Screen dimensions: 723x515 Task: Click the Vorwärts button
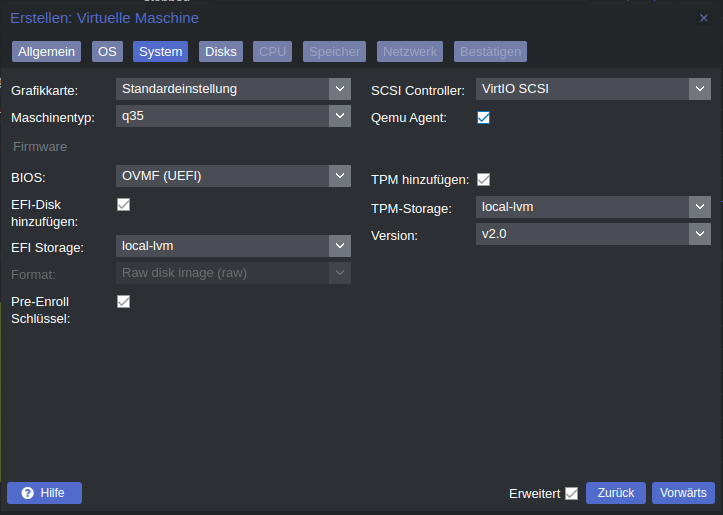[683, 493]
